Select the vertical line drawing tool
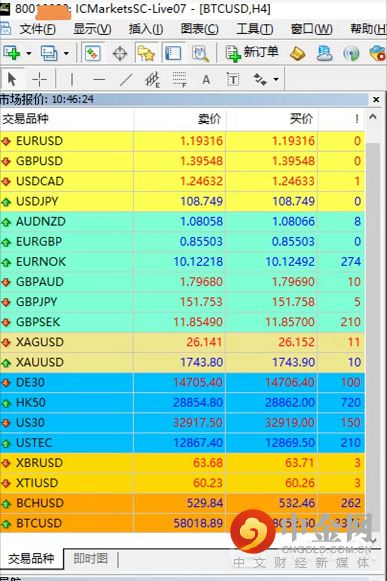Image resolution: width=387 pixels, height=581 pixels. pyautogui.click(x=72, y=79)
